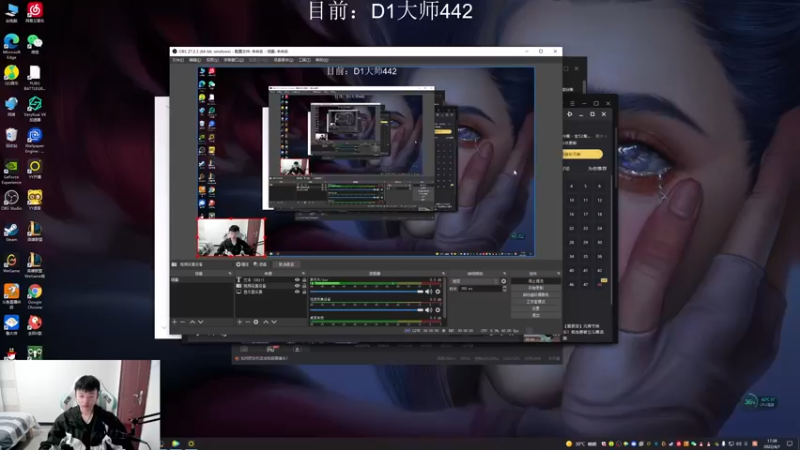Viewport: 800px width, 450px height.
Task: Open OBS Studio desktop shortcut
Action: 11,200
